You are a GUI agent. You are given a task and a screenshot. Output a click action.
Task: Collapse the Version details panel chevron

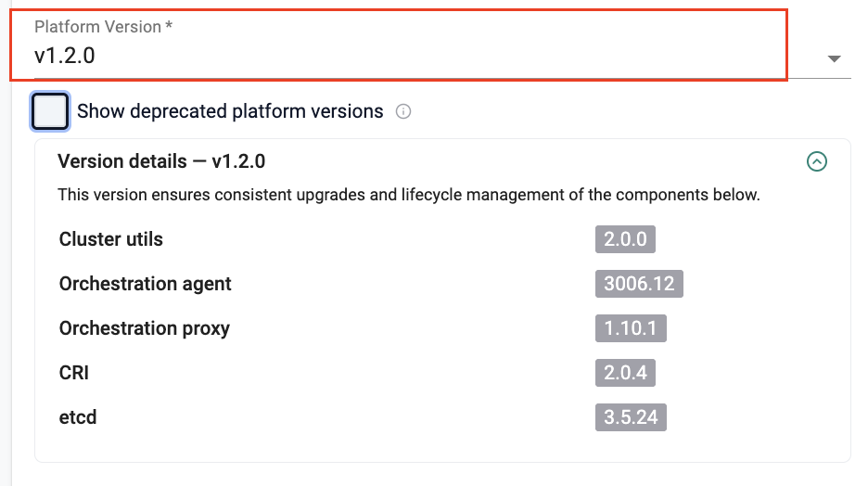817,161
